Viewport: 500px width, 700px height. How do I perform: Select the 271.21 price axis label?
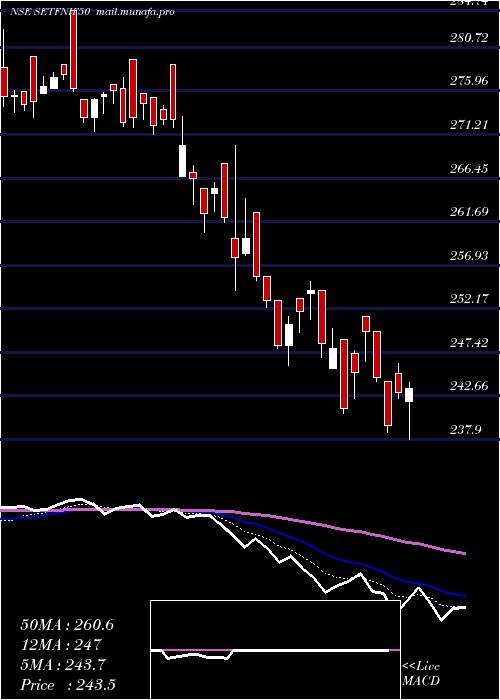(469, 125)
